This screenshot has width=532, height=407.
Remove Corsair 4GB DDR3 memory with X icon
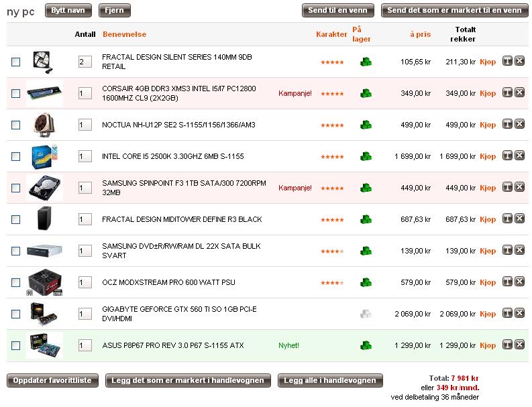519,93
